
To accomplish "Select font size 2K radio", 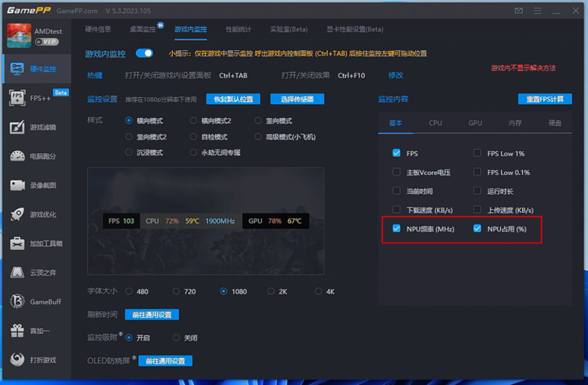I will 271,291.
